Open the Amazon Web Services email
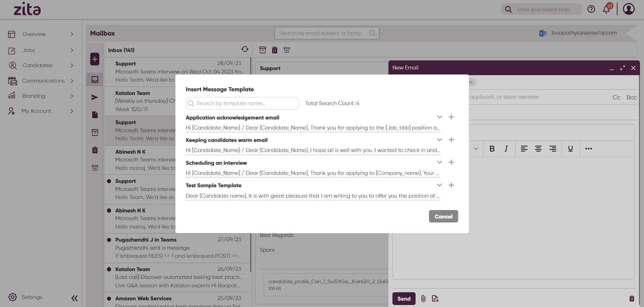This screenshot has height=307, width=644. click(178, 300)
